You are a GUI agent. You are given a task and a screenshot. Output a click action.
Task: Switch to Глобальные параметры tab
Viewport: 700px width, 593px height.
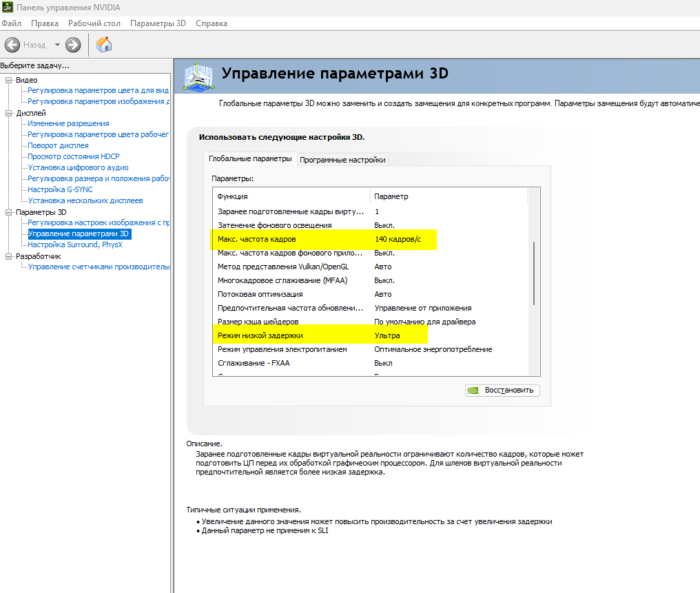click(250, 159)
